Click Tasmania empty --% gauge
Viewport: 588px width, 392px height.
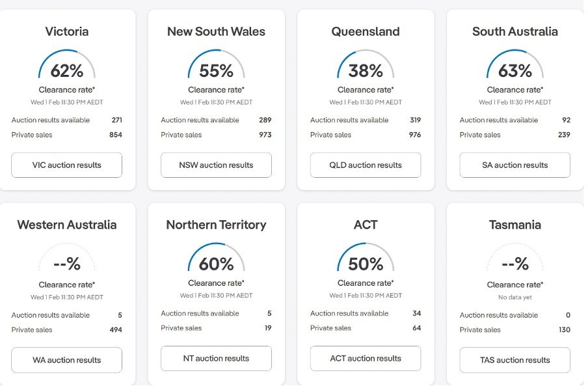tap(515, 258)
